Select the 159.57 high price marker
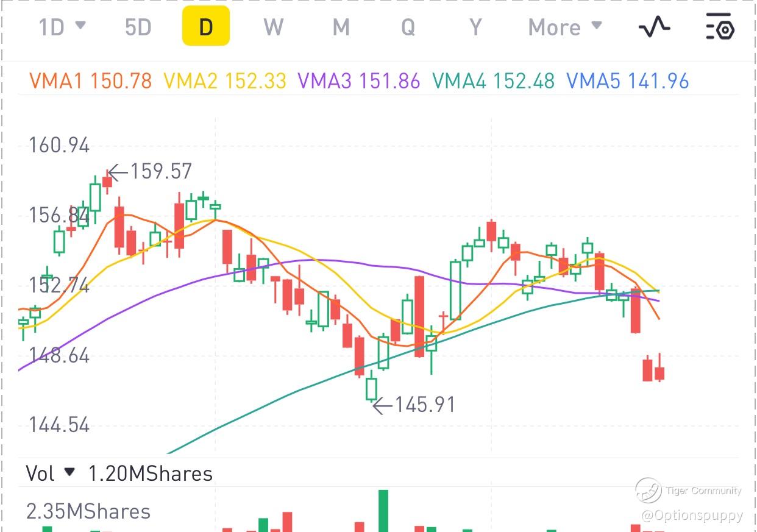 click(151, 171)
